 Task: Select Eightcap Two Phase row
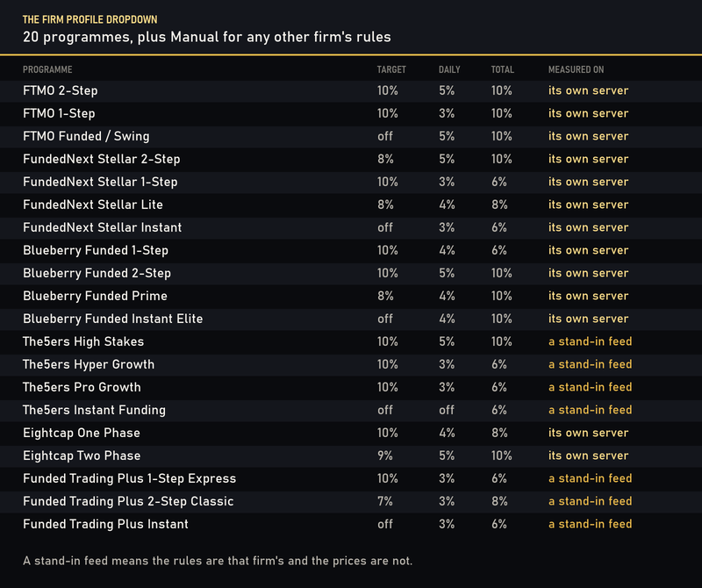[351, 456]
